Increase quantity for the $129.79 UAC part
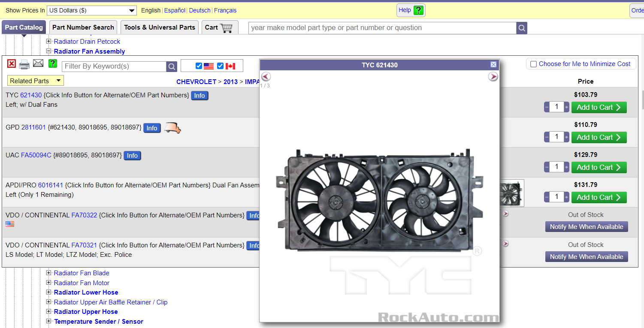This screenshot has width=644, height=328. 566,167
